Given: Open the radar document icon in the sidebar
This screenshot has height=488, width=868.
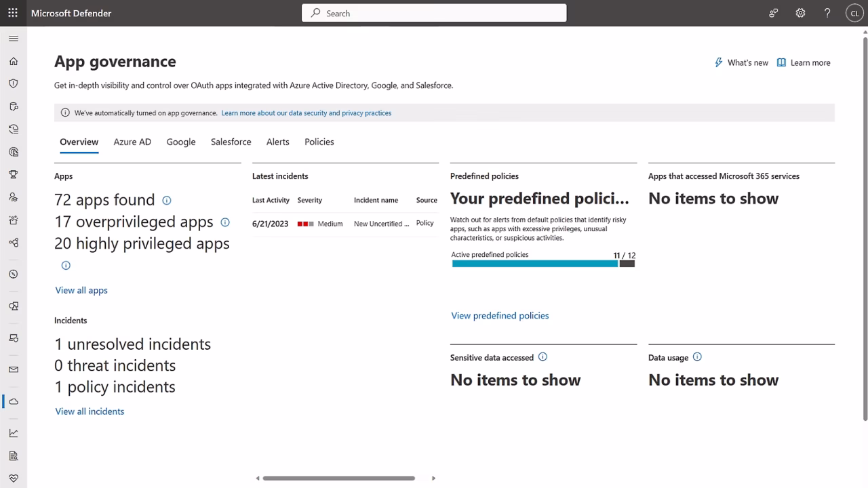Looking at the screenshot, I should (14, 152).
